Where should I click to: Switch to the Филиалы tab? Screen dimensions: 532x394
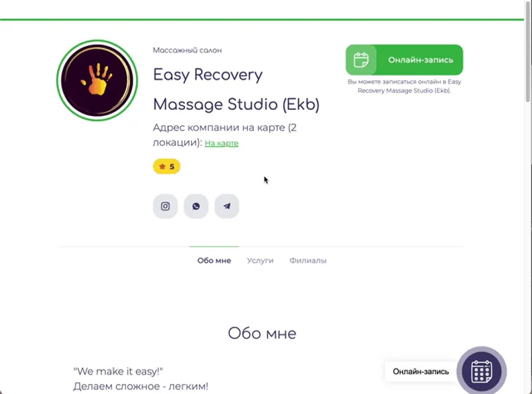308,260
